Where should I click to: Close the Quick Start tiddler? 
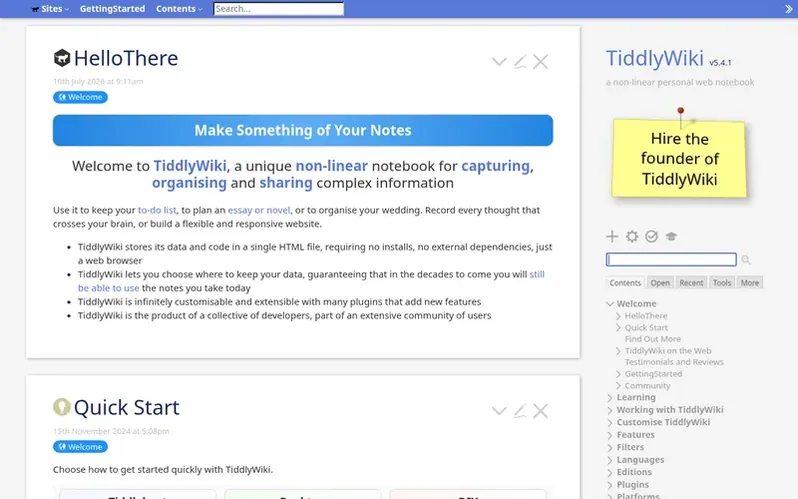coord(540,411)
